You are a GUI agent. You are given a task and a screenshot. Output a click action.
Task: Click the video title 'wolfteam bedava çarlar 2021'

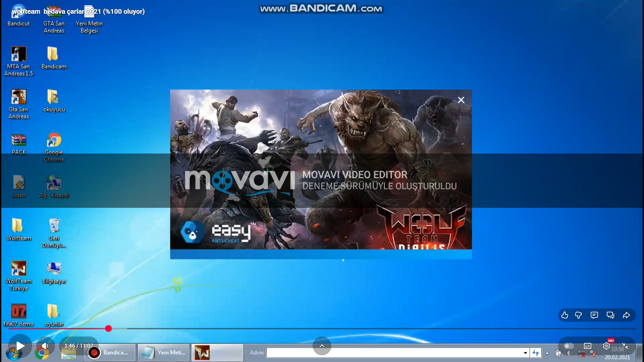click(x=78, y=11)
